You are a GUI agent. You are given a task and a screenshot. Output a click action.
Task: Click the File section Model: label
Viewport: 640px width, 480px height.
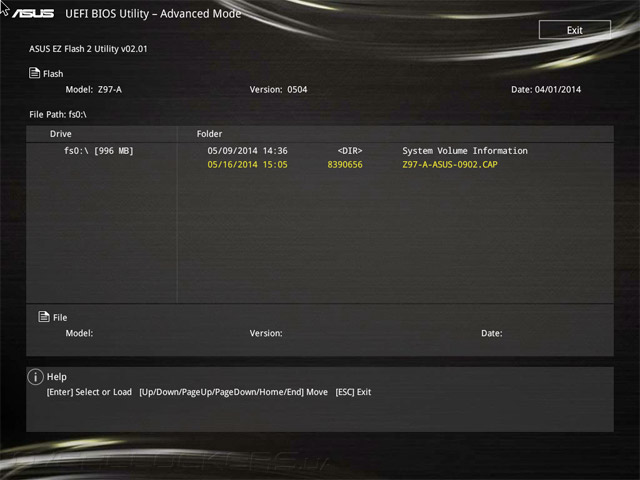click(79, 333)
